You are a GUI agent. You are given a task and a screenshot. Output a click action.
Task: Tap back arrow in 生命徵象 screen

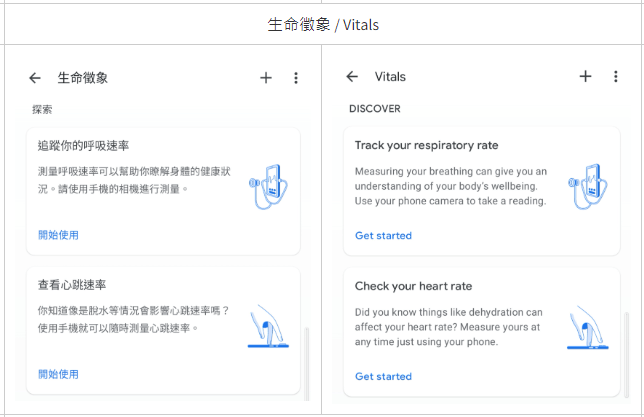pyautogui.click(x=35, y=78)
